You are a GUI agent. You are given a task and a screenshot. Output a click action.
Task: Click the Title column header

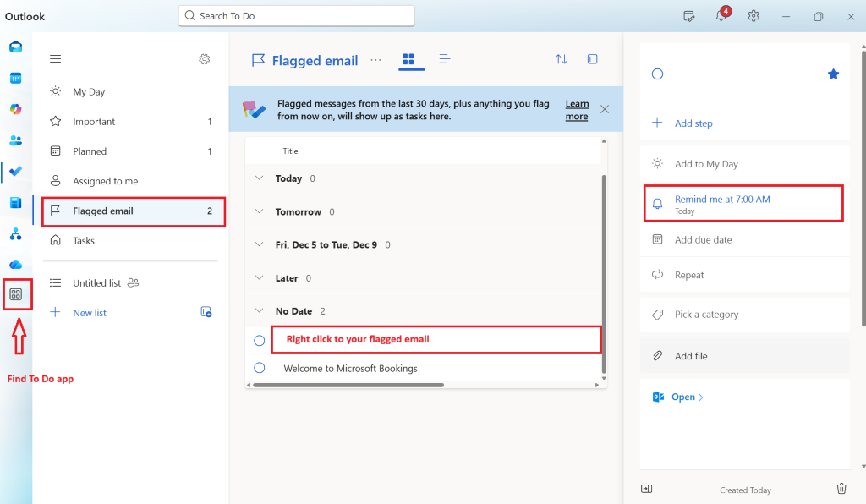pyautogui.click(x=291, y=151)
